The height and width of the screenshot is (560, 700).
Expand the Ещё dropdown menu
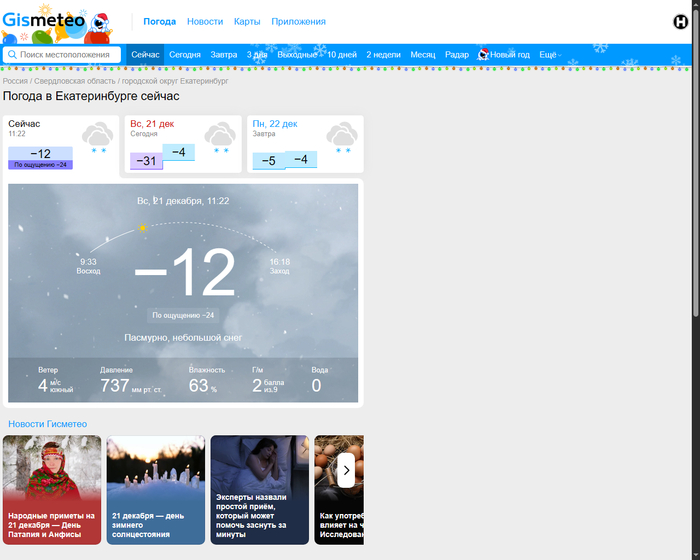(550, 55)
